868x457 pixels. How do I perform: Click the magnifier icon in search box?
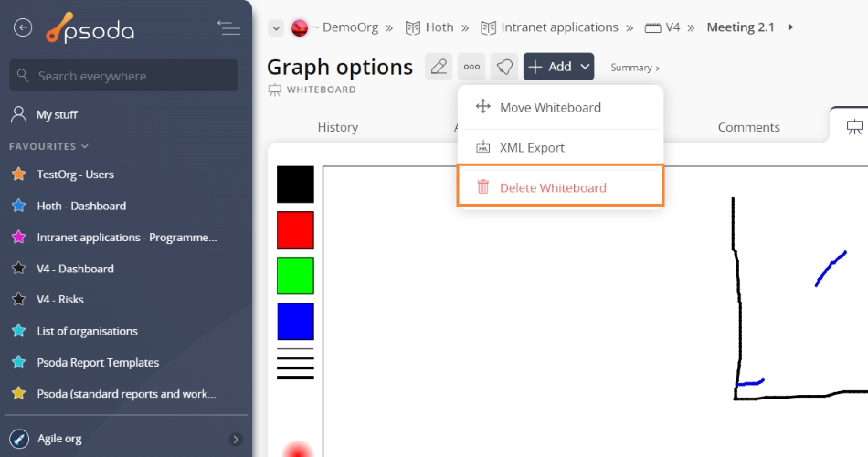[x=23, y=75]
